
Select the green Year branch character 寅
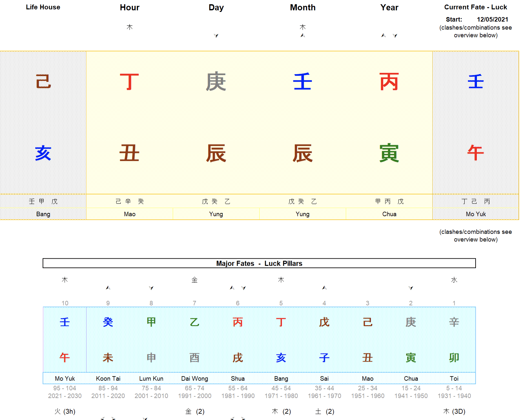389,153
